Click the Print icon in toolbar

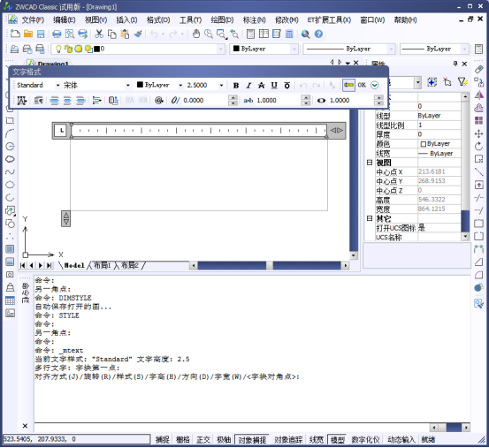pyautogui.click(x=57, y=34)
